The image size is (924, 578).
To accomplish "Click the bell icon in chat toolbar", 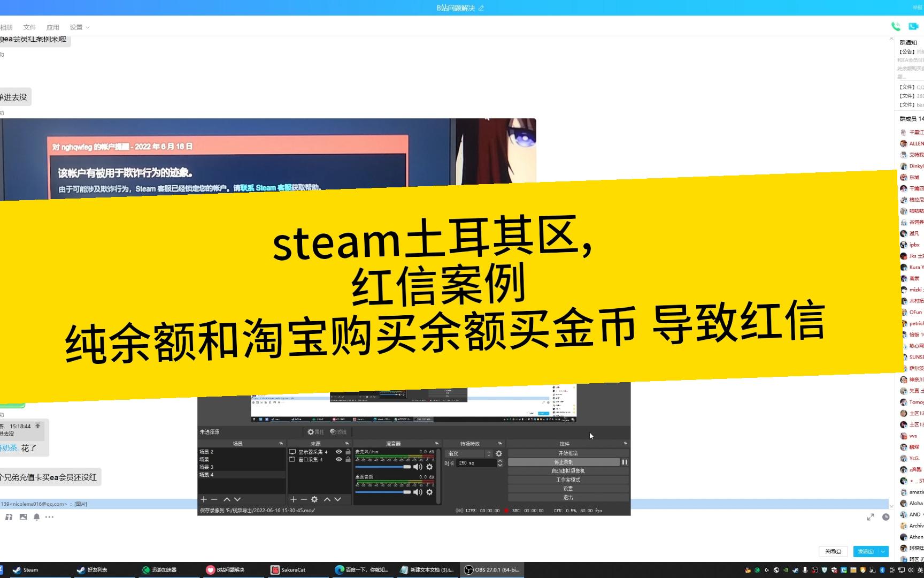I will [36, 517].
